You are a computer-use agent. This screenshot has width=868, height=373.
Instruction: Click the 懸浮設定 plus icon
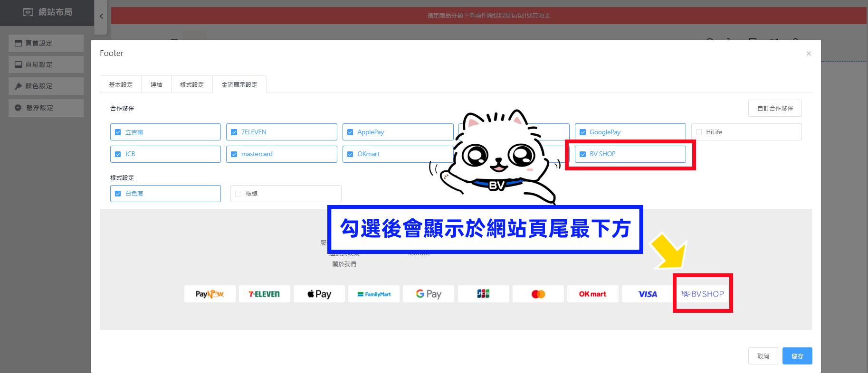tap(19, 108)
